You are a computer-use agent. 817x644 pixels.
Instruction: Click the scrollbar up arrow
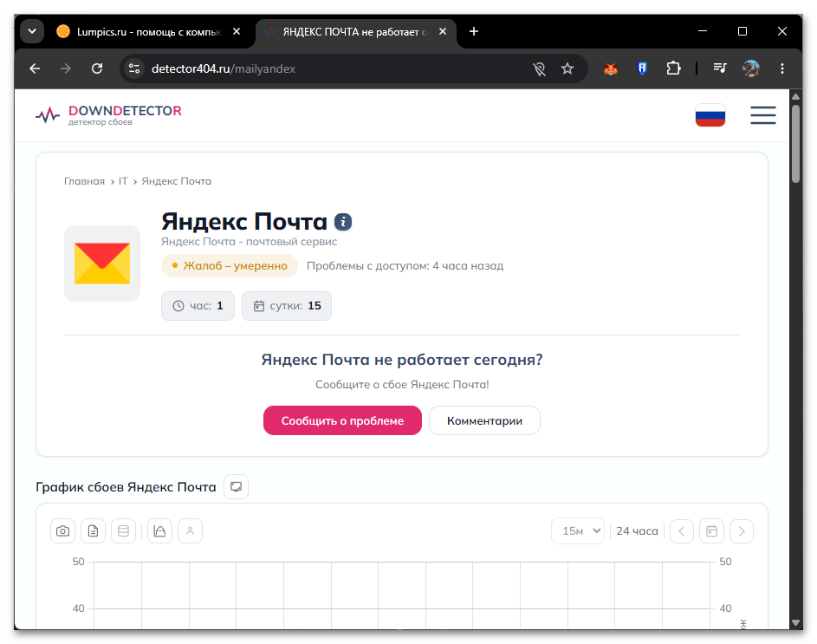pos(795,96)
